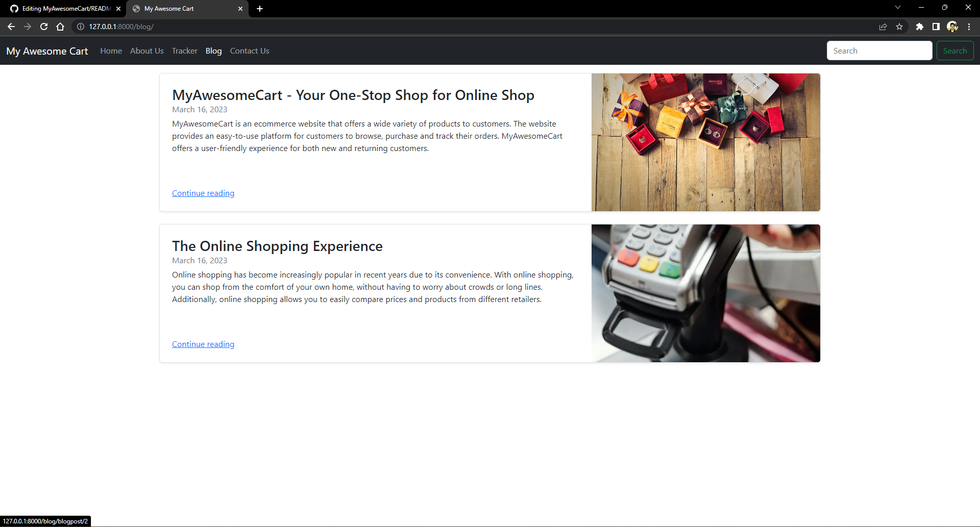Open the browser home page icon

click(x=60, y=26)
